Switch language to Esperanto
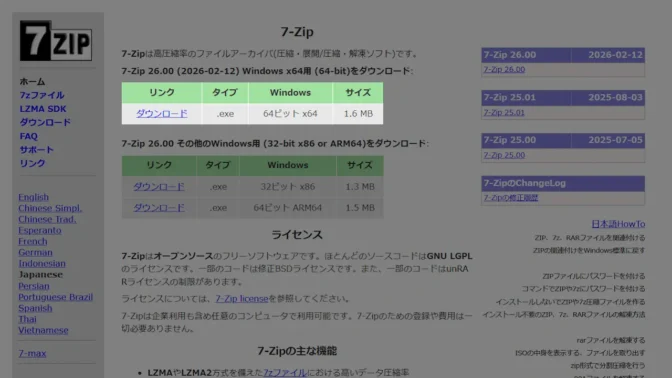672x378 pixels. pos(39,231)
